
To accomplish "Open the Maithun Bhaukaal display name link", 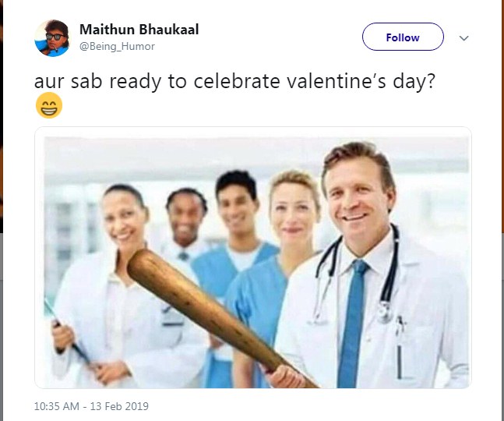I will [139, 30].
